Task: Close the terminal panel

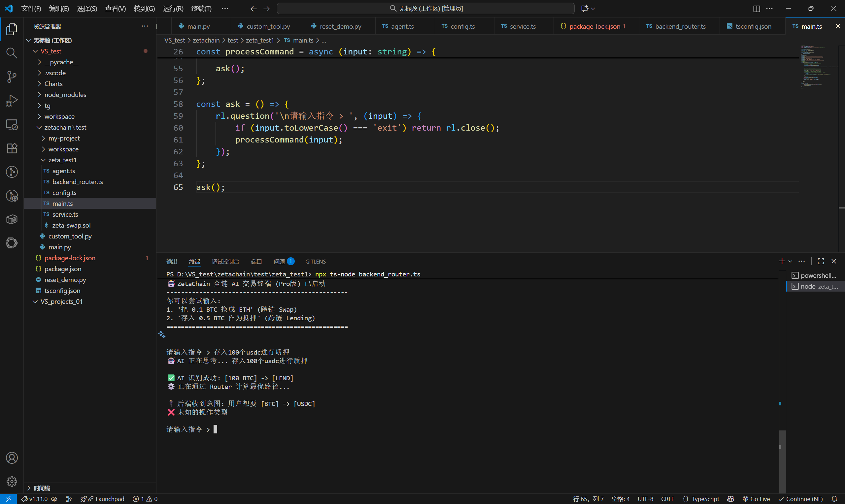Action: [834, 261]
